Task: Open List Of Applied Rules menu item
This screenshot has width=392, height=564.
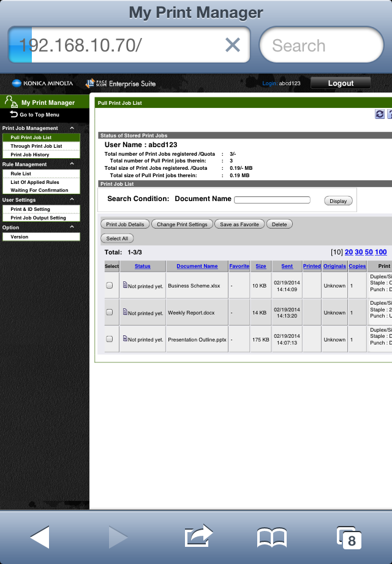Action: 41,182
